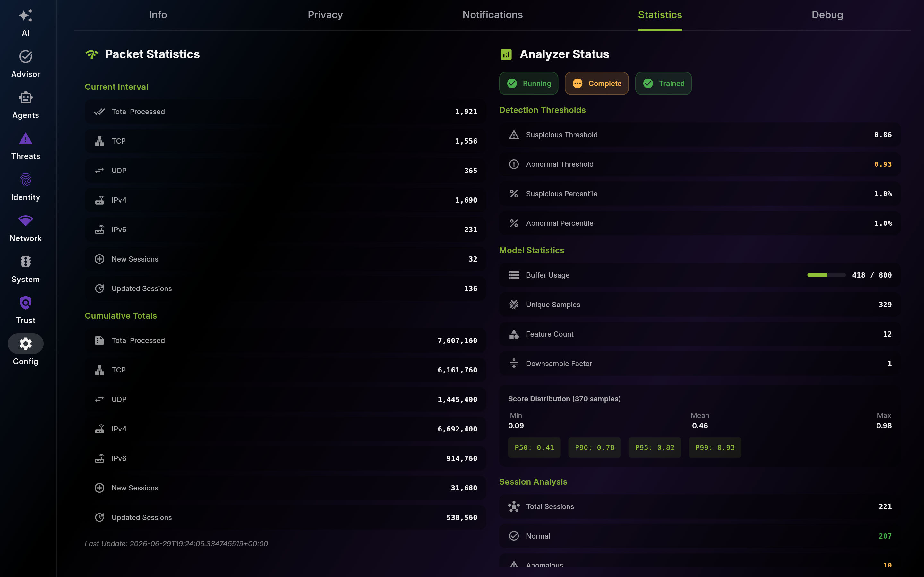Select the Identity fingerprint icon
Image resolution: width=924 pixels, height=577 pixels.
click(x=26, y=180)
